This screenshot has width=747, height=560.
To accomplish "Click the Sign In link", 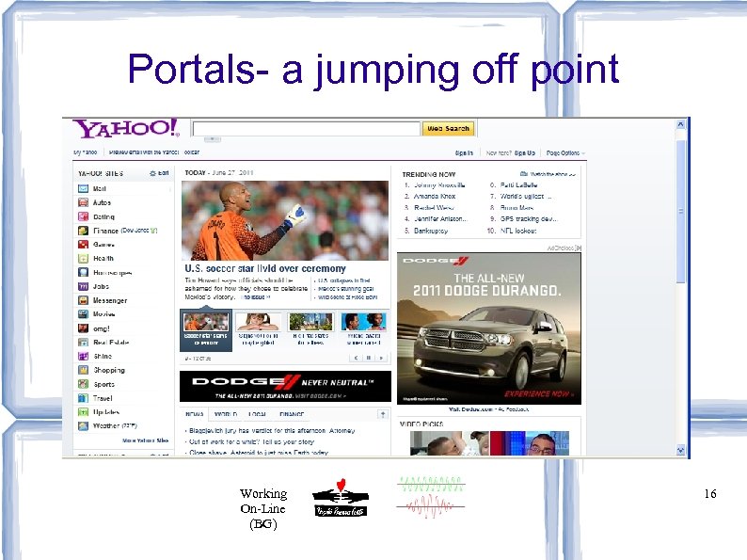I will (464, 153).
